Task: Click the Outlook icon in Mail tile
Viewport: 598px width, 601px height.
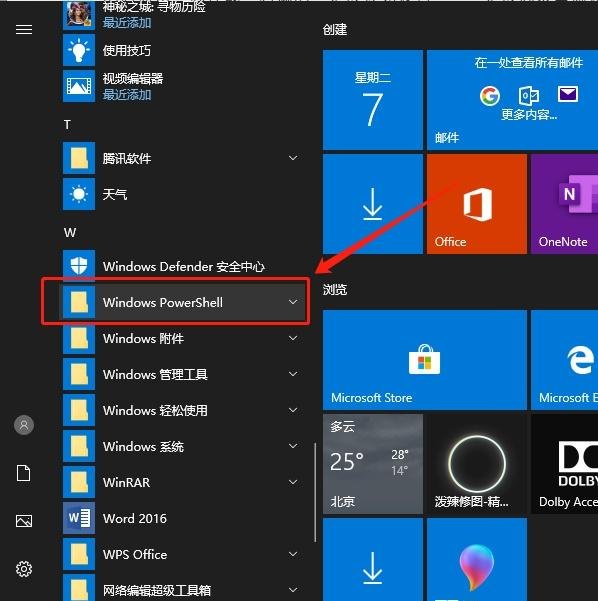Action: click(x=529, y=95)
